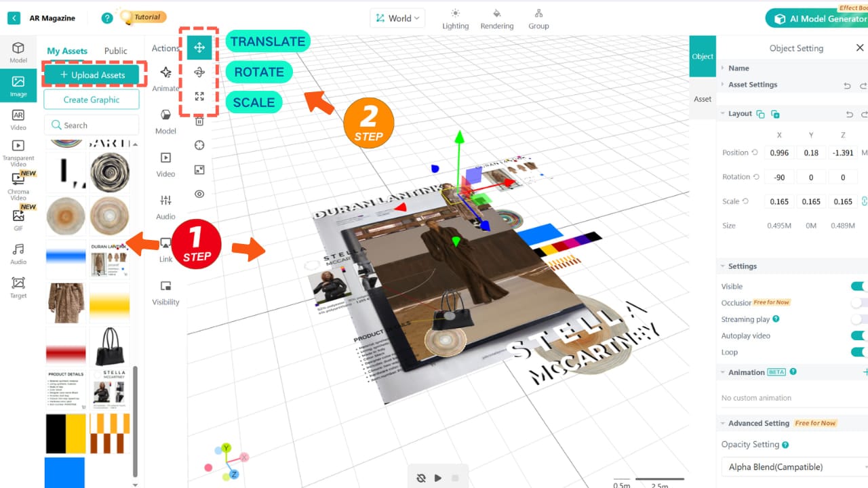The height and width of the screenshot is (488, 868).
Task: Select the Target category in left sidebar
Action: click(x=18, y=284)
